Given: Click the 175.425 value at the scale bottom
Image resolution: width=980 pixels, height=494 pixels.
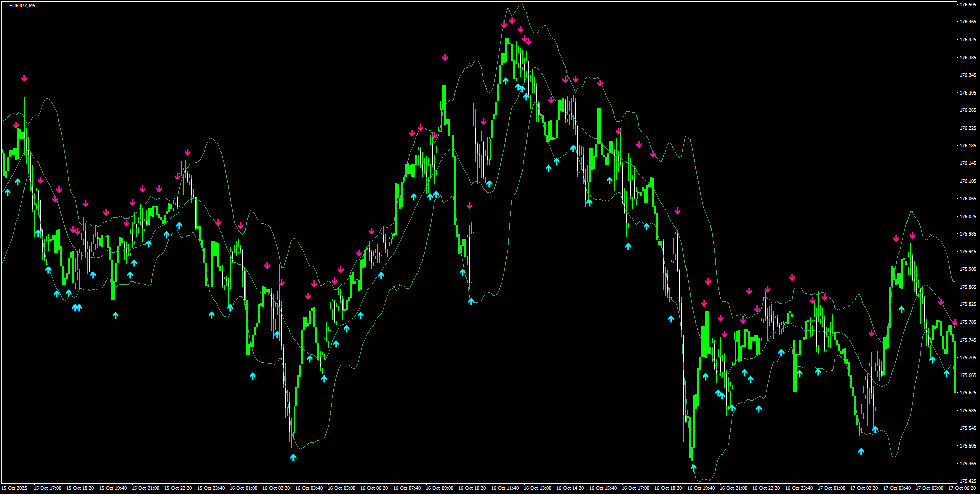Looking at the screenshot, I should coord(968,480).
